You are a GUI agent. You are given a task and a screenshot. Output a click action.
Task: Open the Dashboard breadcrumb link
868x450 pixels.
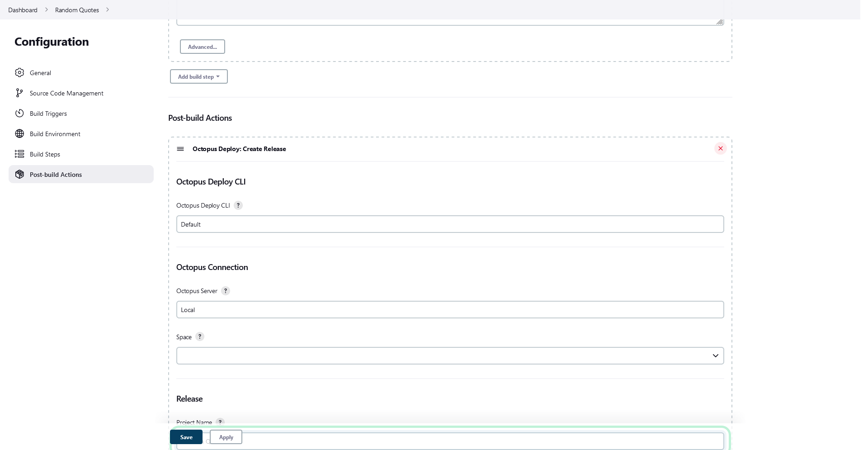point(23,9)
